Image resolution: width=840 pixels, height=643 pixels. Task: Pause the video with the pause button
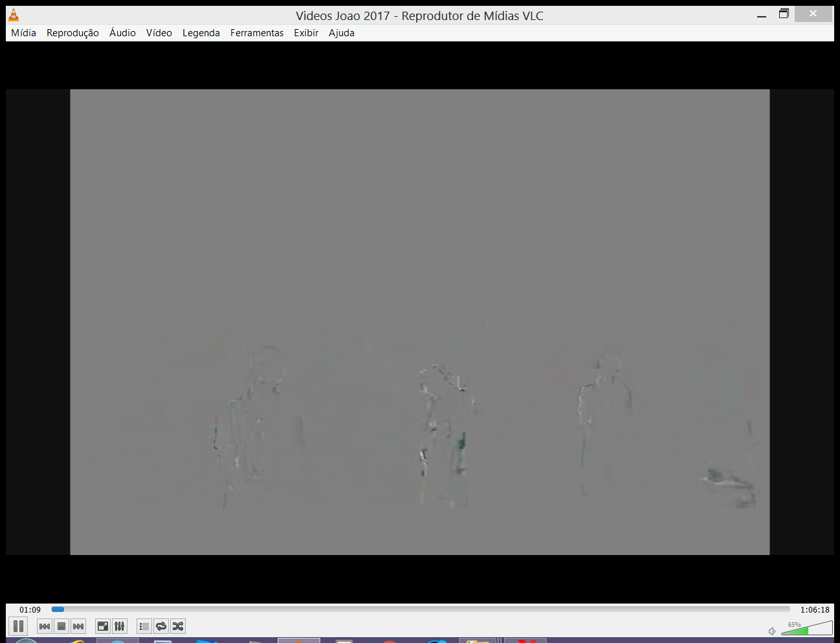18,626
